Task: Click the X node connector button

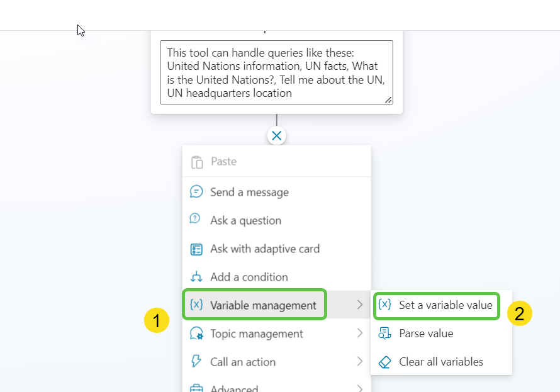Action: point(276,135)
